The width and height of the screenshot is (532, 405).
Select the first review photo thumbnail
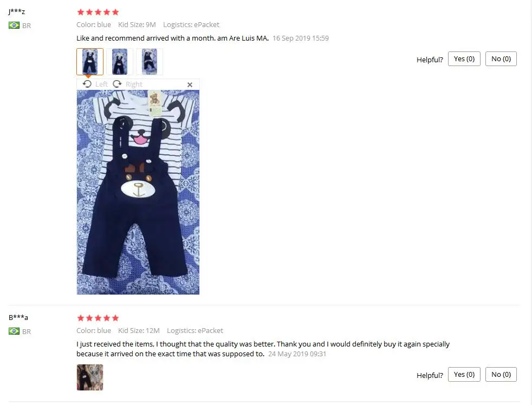90,61
